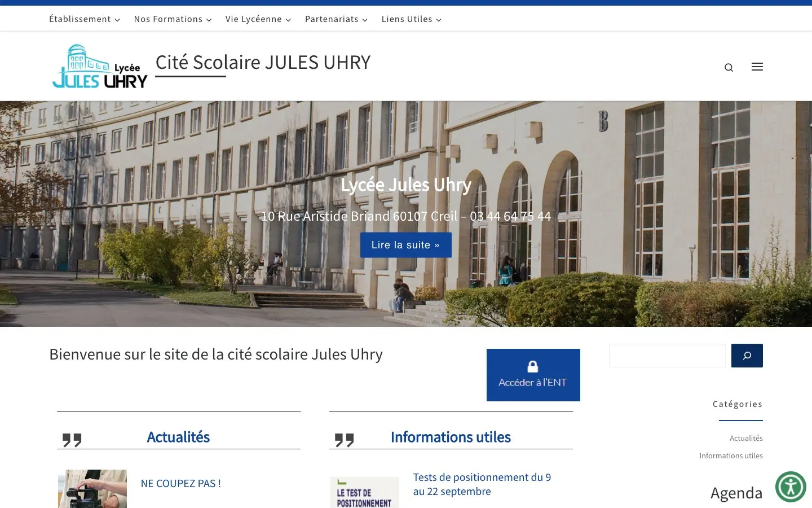Open the Informations utiles section heading
This screenshot has width=812, height=508.
[451, 437]
